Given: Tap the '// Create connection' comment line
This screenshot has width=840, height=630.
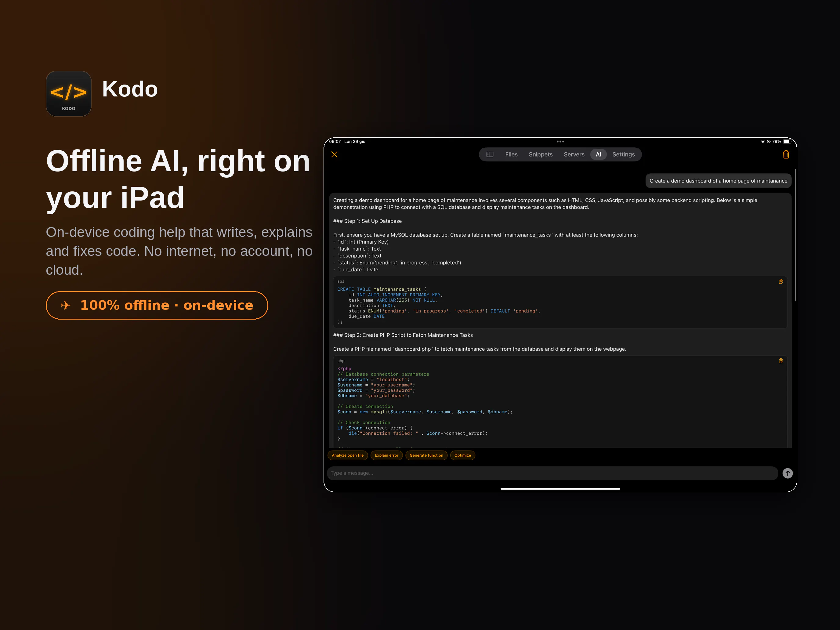Looking at the screenshot, I should click(365, 406).
